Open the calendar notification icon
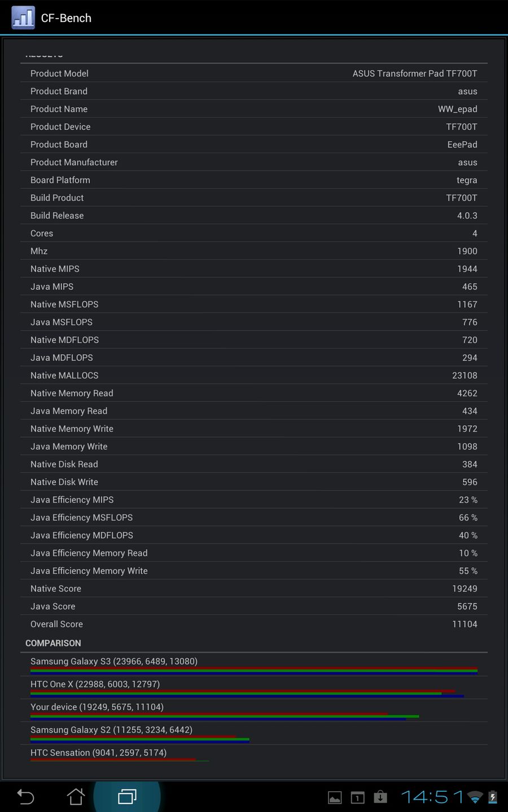The image size is (508, 812). 357,797
